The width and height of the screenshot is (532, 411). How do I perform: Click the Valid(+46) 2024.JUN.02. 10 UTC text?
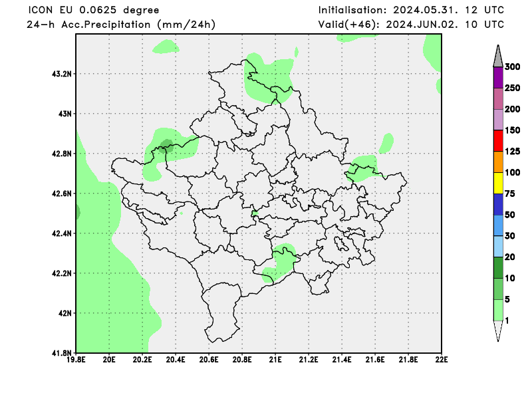tap(411, 25)
